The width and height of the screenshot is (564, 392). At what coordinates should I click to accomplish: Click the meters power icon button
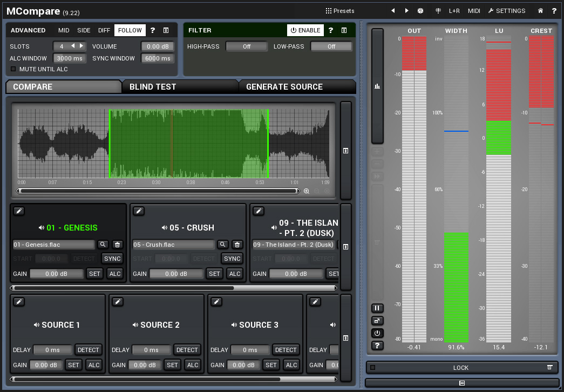[x=377, y=333]
